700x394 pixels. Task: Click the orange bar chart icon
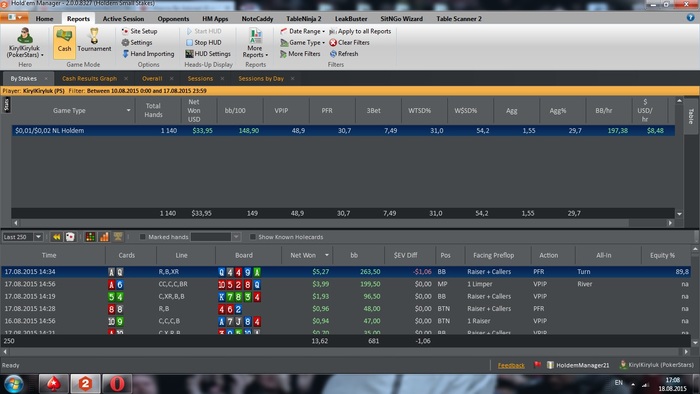click(x=104, y=237)
